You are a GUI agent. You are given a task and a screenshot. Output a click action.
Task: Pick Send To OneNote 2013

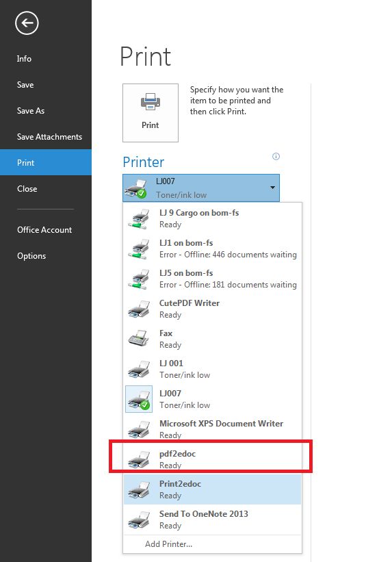[x=213, y=520]
